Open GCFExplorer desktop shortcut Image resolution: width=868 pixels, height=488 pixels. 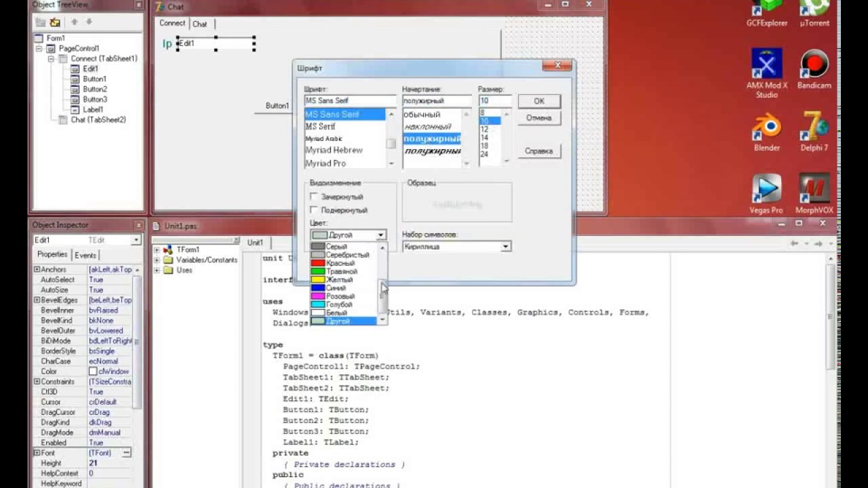tap(767, 14)
